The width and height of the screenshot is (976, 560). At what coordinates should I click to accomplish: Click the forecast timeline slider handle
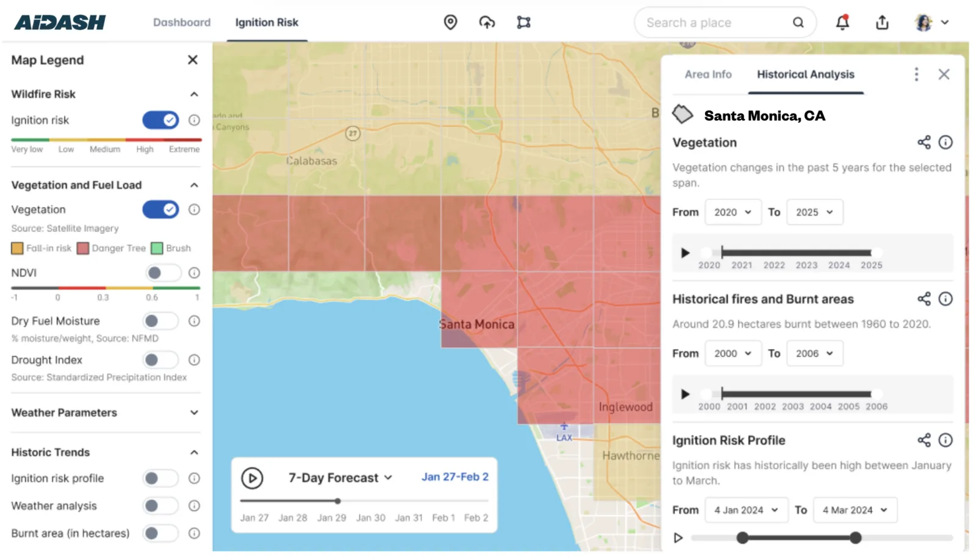(337, 501)
